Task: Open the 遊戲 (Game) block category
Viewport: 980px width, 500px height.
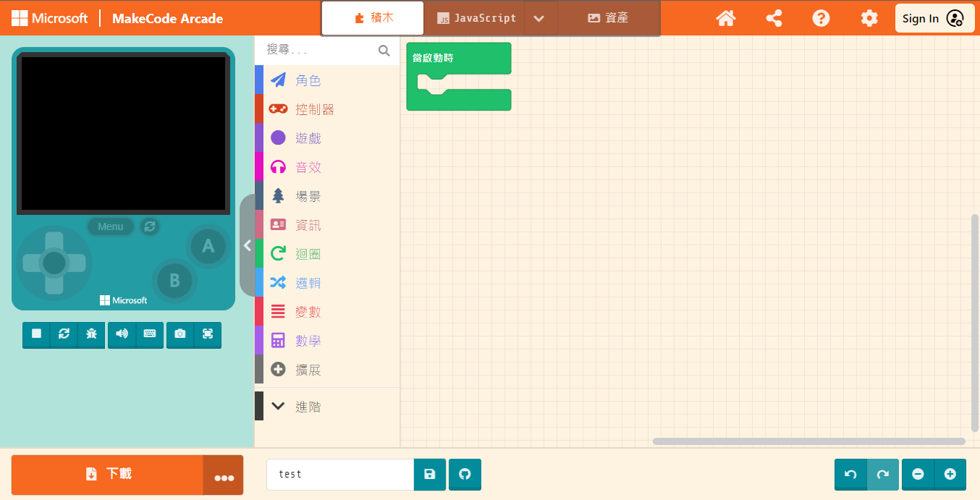Action: coord(327,138)
